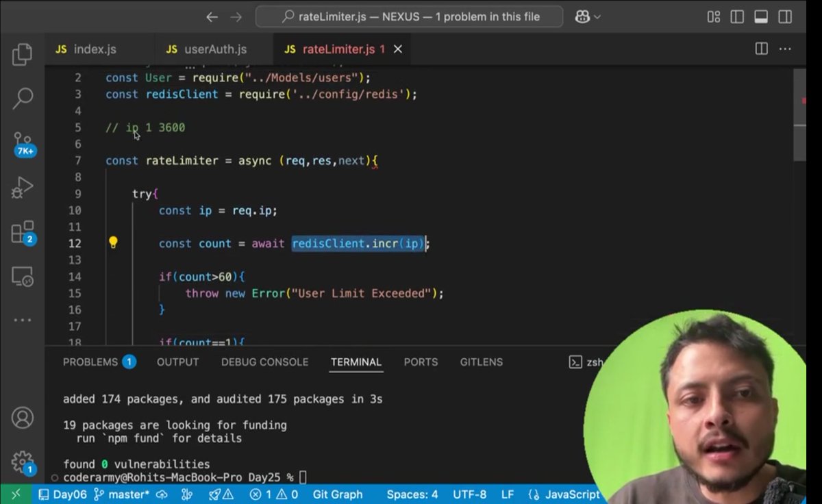Close the rateLimiter.js tab
This screenshot has height=504, width=822.
(x=397, y=49)
